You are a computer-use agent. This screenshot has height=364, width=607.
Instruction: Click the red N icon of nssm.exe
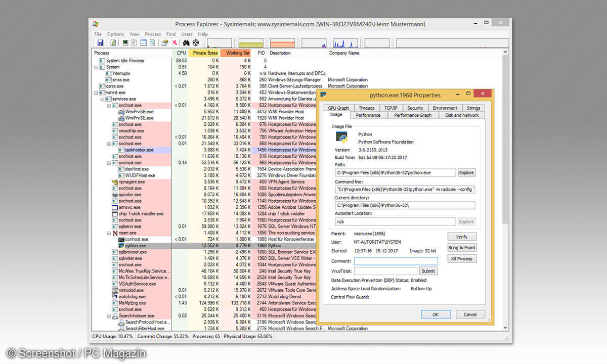click(115, 233)
